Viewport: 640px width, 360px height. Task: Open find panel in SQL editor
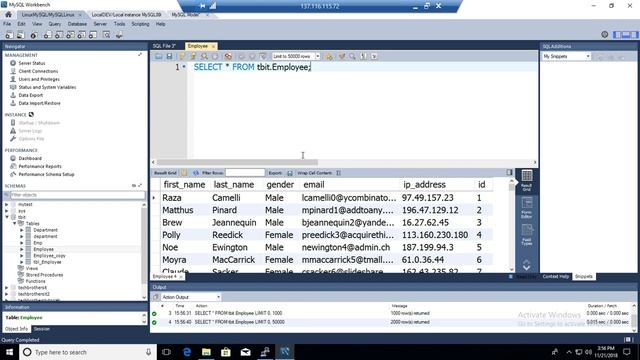pos(352,56)
